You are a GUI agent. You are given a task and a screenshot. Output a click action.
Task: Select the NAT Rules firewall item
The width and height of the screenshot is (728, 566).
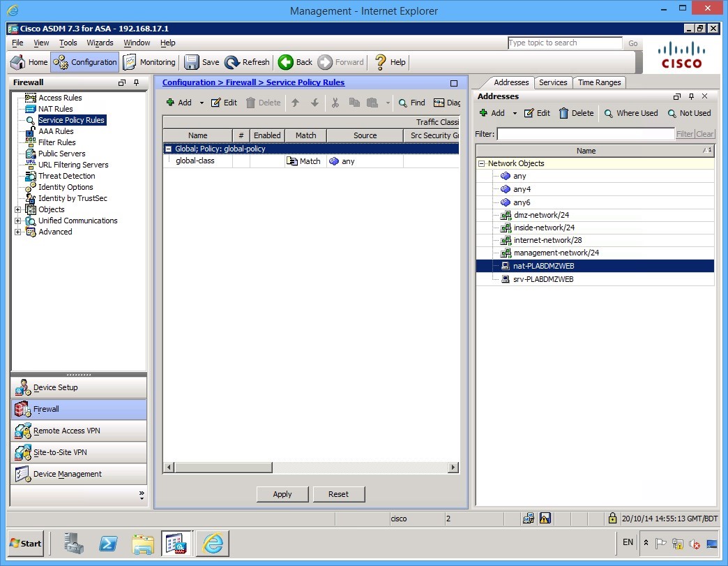click(55, 108)
